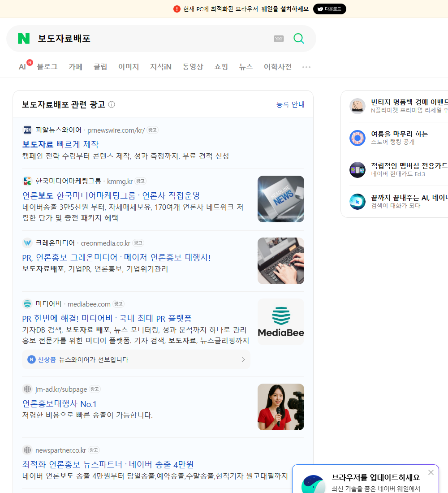Click the 다운로드 button in top banner
The height and width of the screenshot is (493, 448).
click(x=329, y=9)
